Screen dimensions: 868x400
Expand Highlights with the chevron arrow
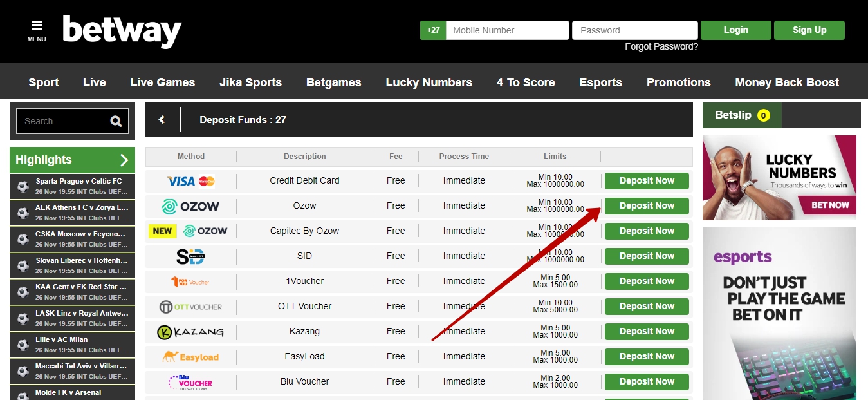click(x=124, y=160)
